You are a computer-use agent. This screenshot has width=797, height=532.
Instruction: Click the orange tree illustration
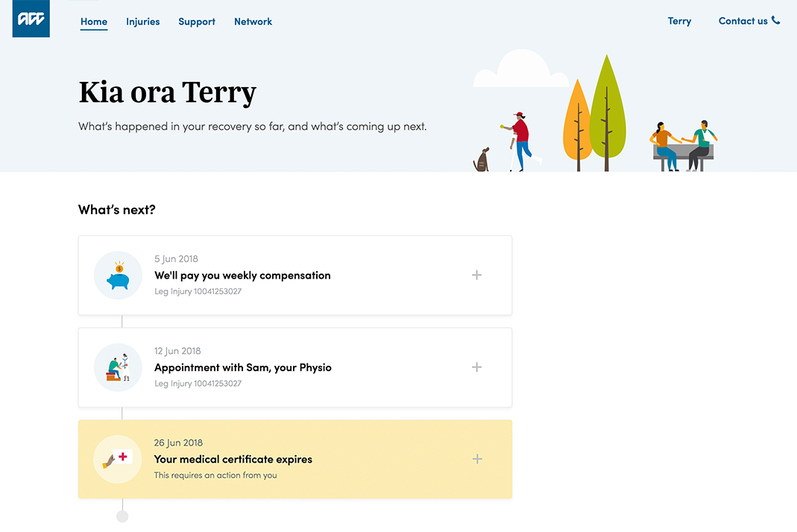pos(577,123)
